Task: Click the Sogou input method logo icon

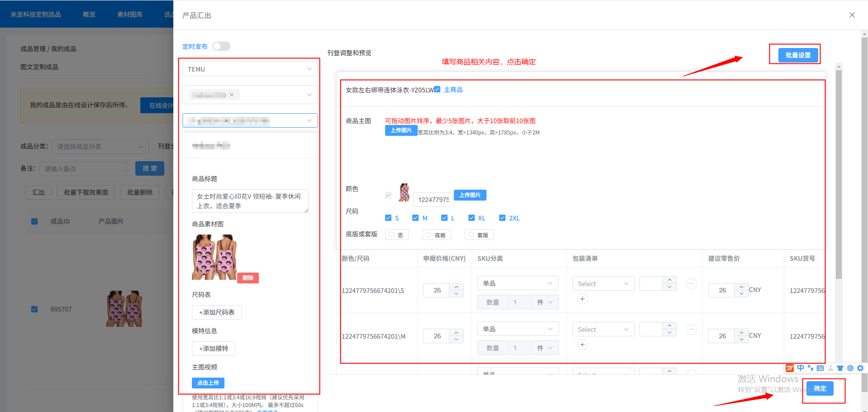Action: [790, 368]
